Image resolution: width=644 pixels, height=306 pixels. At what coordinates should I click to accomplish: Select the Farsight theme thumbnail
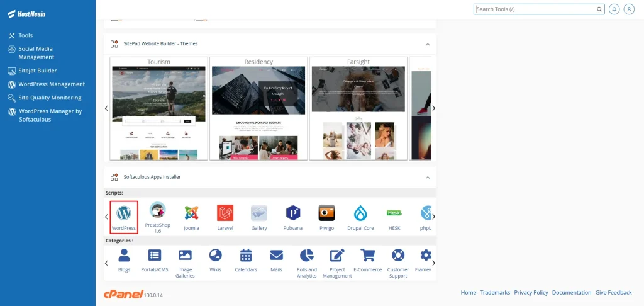pos(358,108)
